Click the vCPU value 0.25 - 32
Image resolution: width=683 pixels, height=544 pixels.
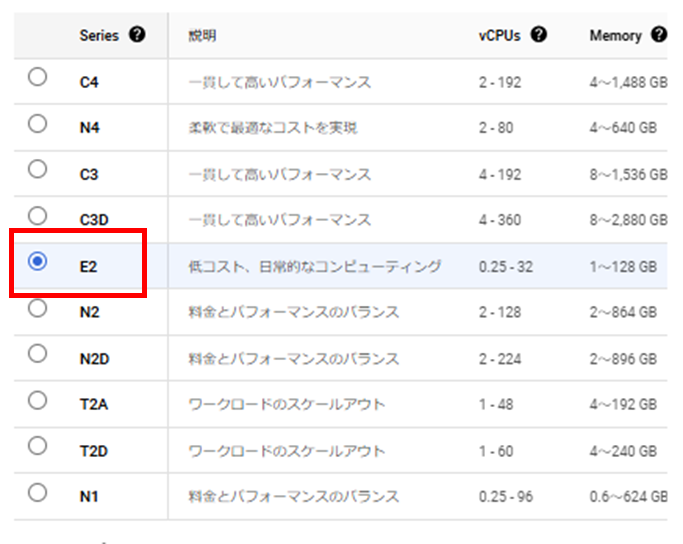[x=506, y=267]
